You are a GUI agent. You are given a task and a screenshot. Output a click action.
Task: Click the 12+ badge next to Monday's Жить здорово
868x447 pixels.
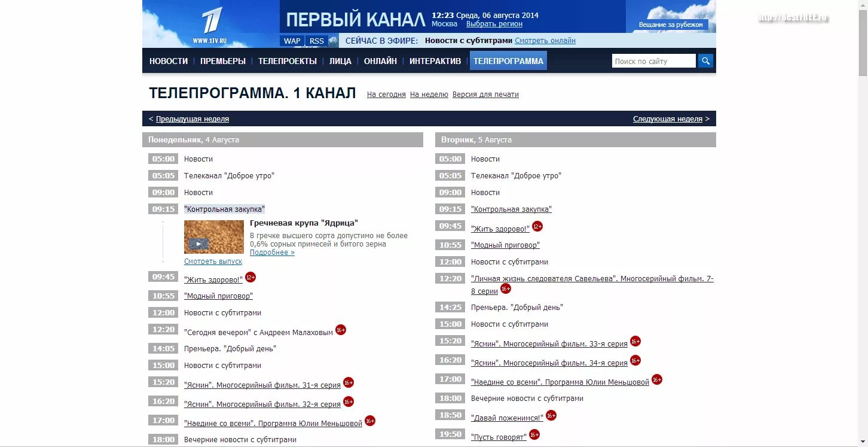250,277
